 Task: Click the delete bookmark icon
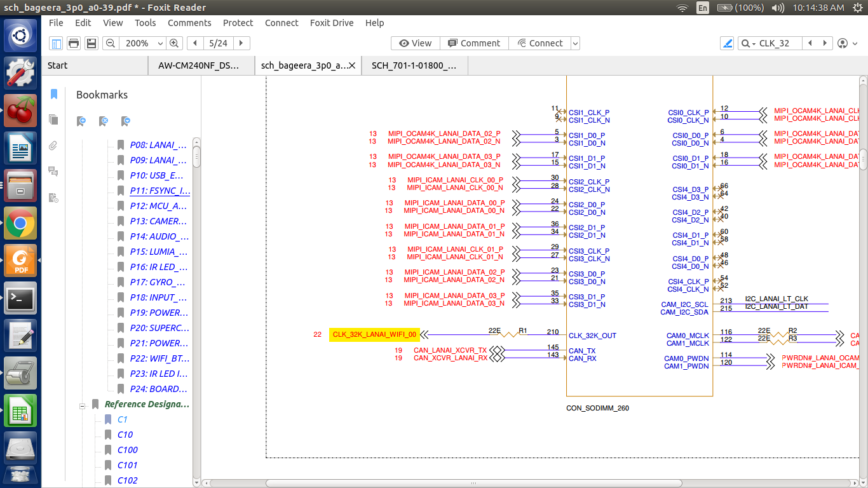pyautogui.click(x=104, y=121)
